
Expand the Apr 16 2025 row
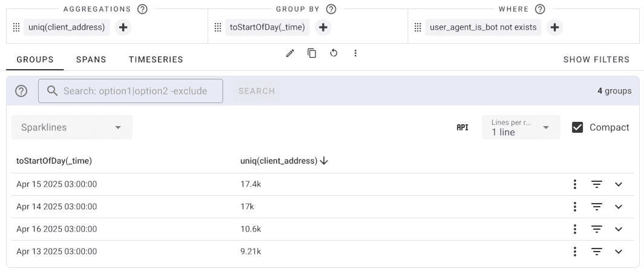coord(618,229)
